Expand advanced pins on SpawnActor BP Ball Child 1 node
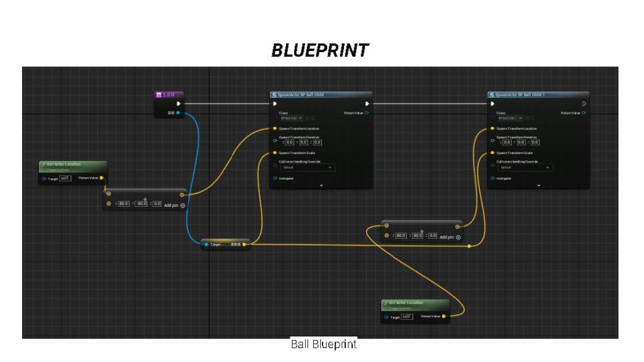 coord(539,185)
